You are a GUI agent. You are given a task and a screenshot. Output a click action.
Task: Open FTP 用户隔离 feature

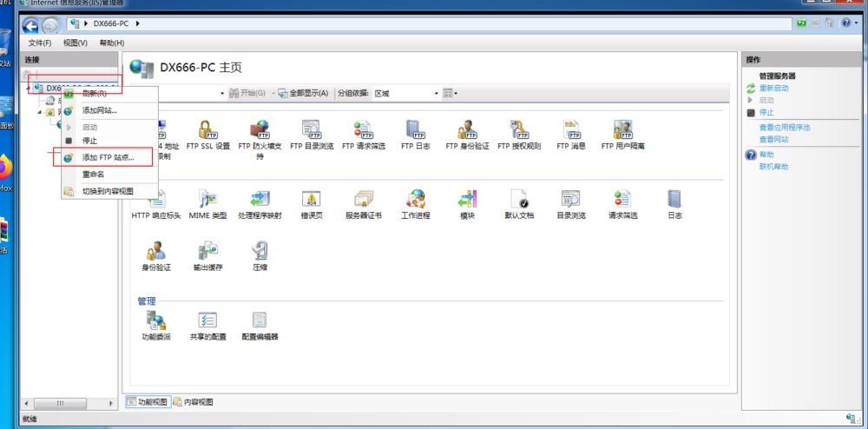[622, 135]
